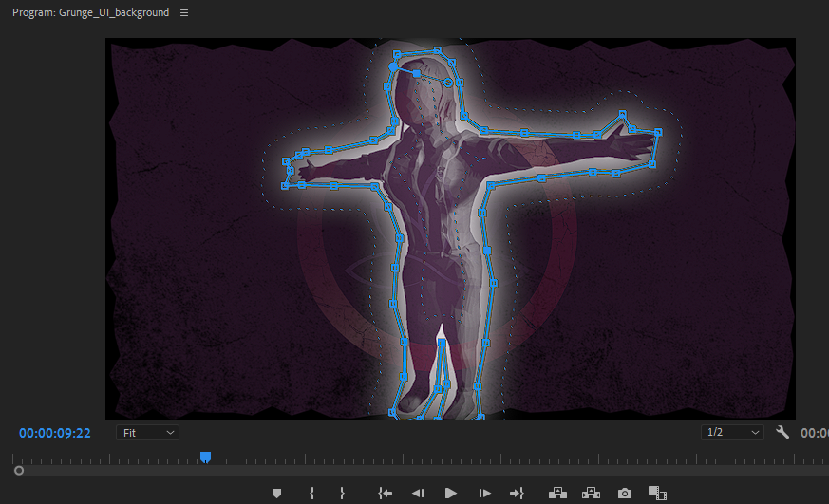Image resolution: width=829 pixels, height=504 pixels.
Task: Set the Mark Out point
Action: tap(342, 493)
